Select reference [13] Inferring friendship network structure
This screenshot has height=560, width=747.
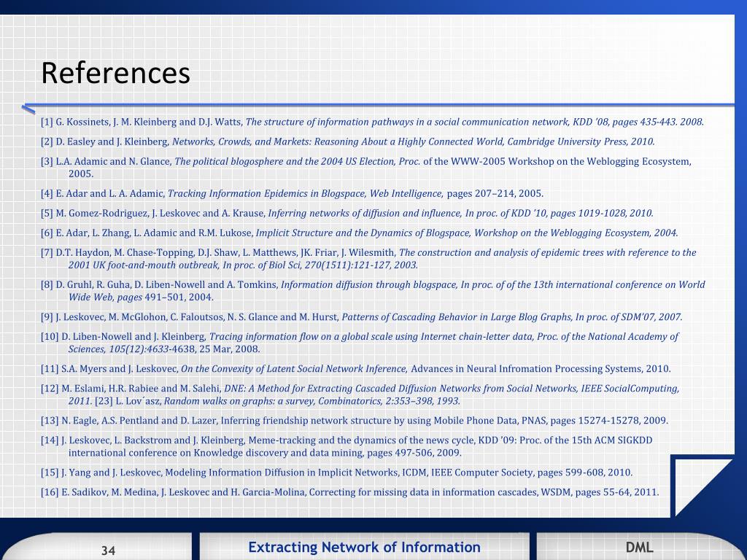[355, 421]
